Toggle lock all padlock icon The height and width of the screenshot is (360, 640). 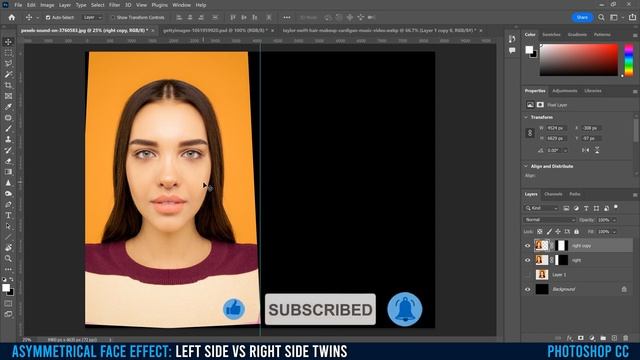pyautogui.click(x=576, y=231)
